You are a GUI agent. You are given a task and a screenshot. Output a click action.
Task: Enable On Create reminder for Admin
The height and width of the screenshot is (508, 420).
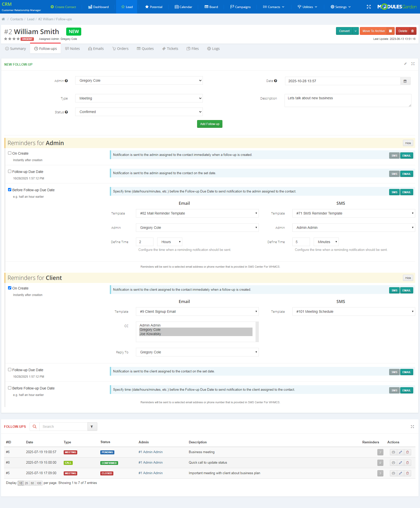coord(10,153)
